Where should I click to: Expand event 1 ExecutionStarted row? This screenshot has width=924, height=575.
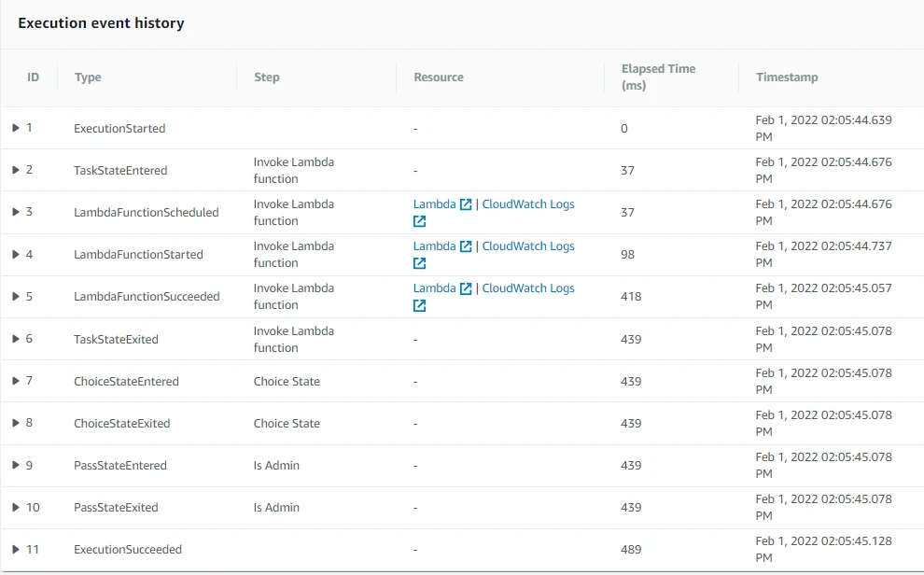16,128
